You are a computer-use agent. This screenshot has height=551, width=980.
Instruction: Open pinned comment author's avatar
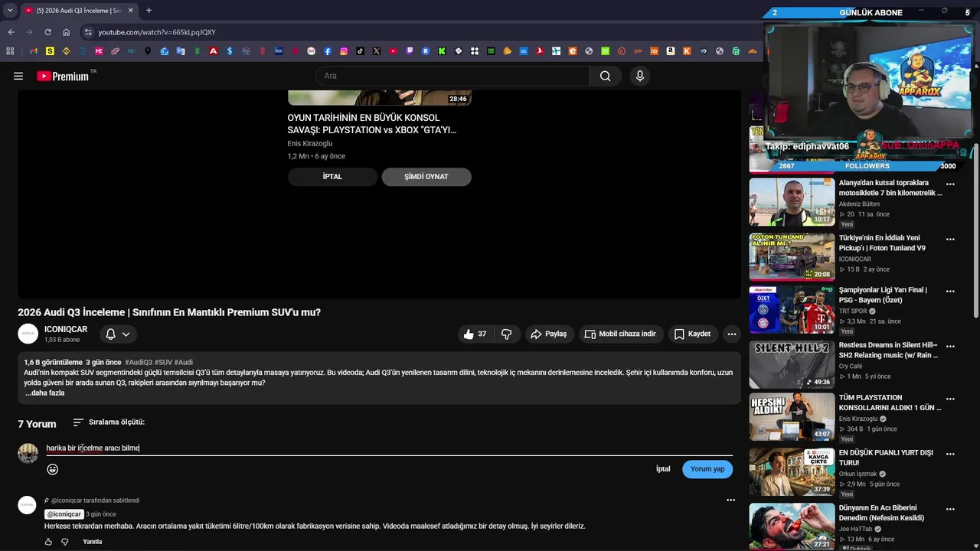(28, 505)
